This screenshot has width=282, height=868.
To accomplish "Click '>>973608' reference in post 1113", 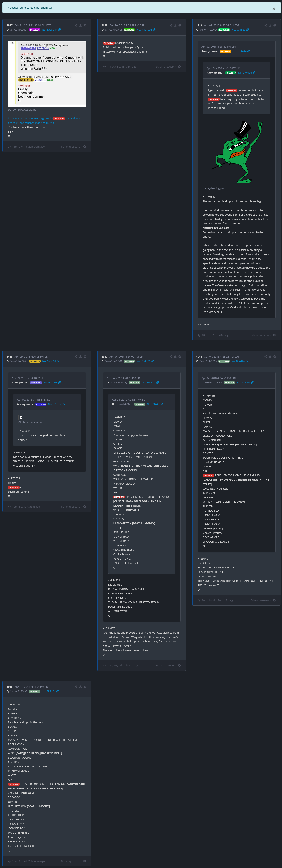I will pyautogui.click(x=14, y=478).
